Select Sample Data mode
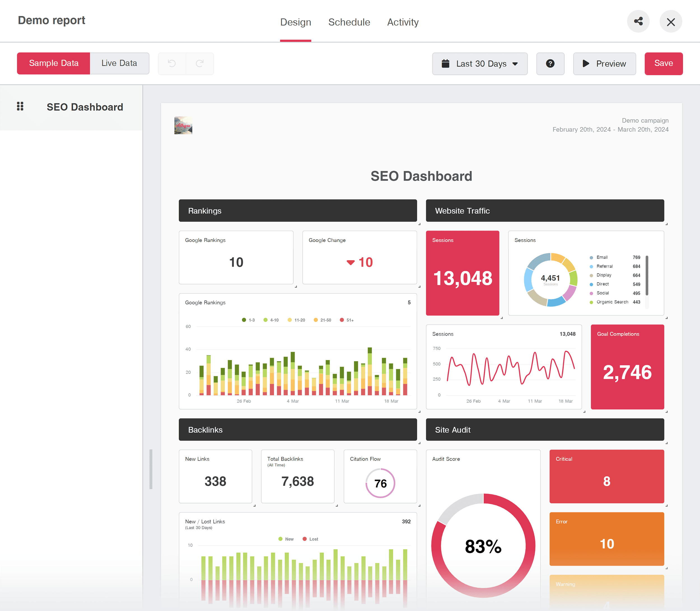Image resolution: width=700 pixels, height=611 pixels. point(53,63)
